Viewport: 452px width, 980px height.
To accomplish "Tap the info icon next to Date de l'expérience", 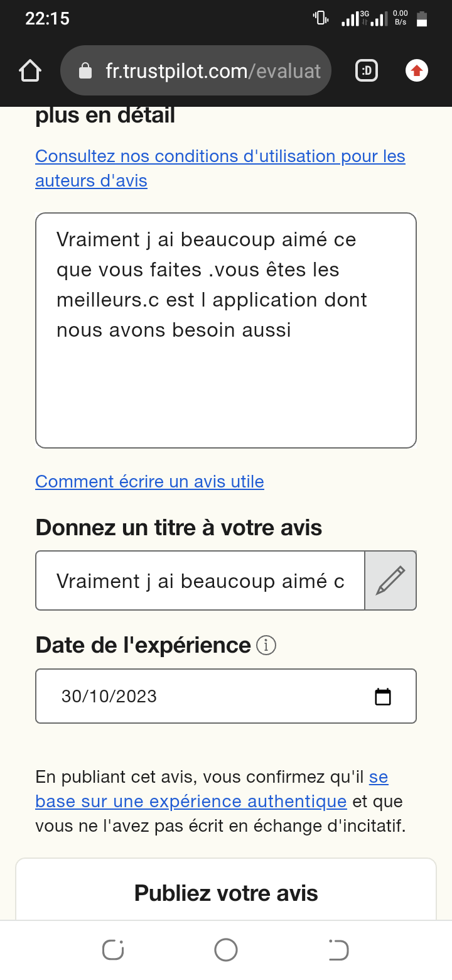I will [x=266, y=645].
